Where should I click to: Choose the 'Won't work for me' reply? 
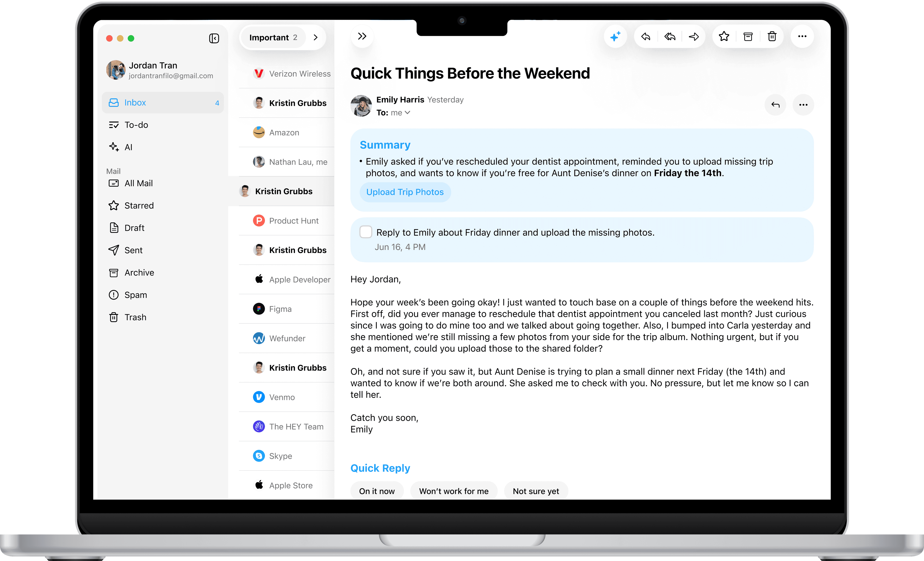pyautogui.click(x=454, y=491)
